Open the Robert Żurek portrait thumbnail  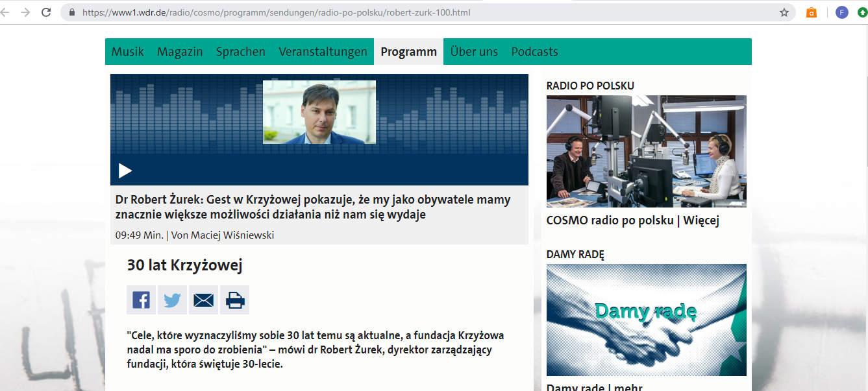(x=319, y=112)
